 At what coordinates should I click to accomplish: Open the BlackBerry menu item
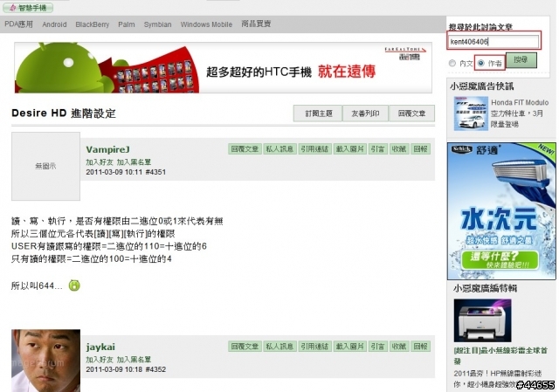92,24
